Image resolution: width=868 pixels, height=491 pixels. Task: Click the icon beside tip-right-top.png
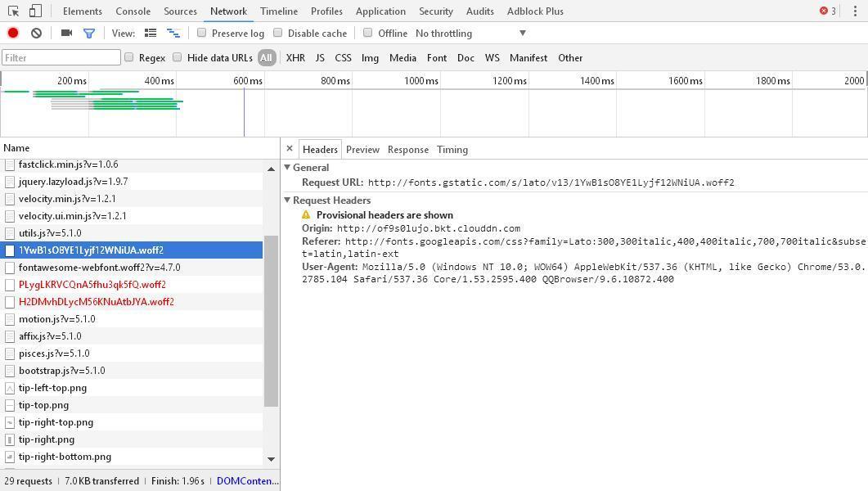[x=10, y=422]
